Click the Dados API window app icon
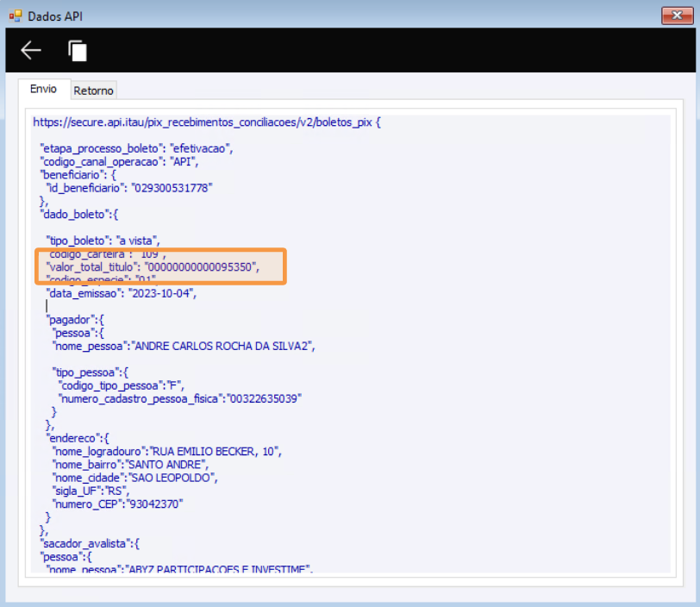This screenshot has width=700, height=607. (x=16, y=16)
